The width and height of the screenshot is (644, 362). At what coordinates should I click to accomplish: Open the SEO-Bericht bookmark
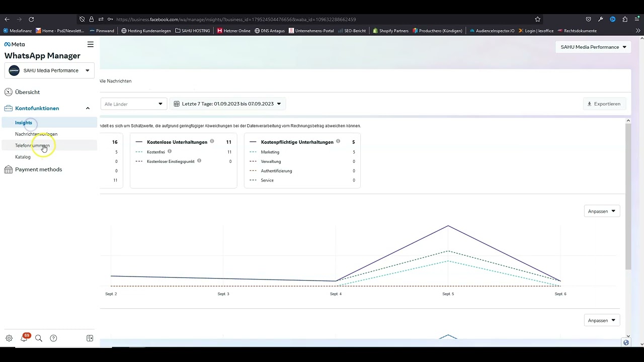point(352,31)
